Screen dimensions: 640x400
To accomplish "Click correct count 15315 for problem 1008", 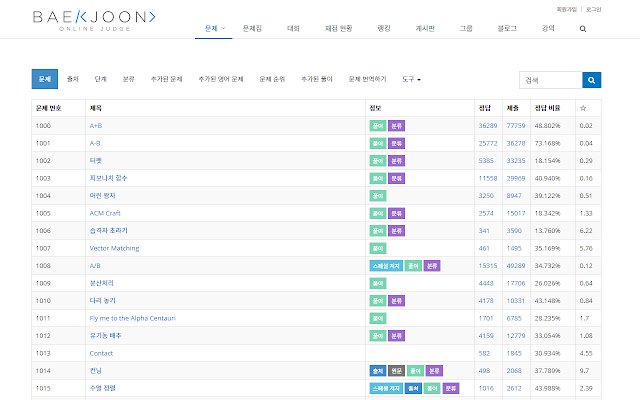I will tap(488, 266).
